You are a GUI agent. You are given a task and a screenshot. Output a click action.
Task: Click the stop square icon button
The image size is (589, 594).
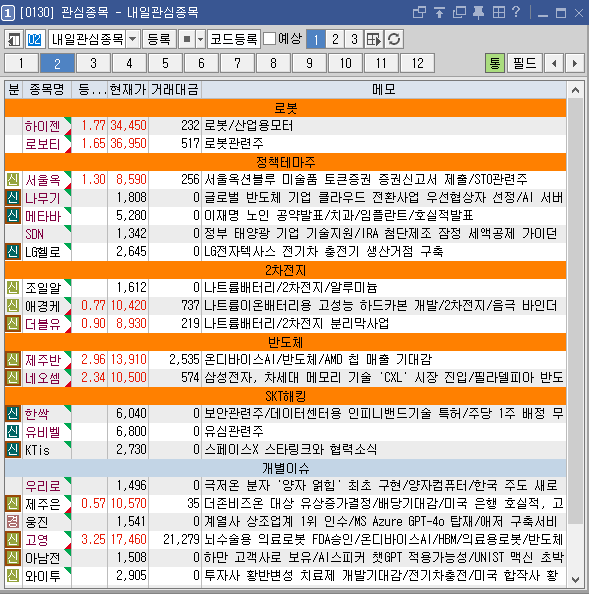[x=187, y=39]
